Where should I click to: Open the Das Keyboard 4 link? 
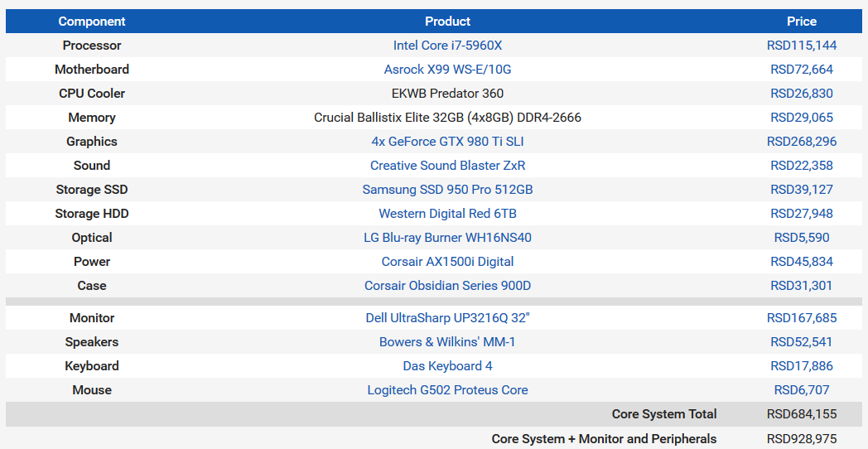(447, 366)
